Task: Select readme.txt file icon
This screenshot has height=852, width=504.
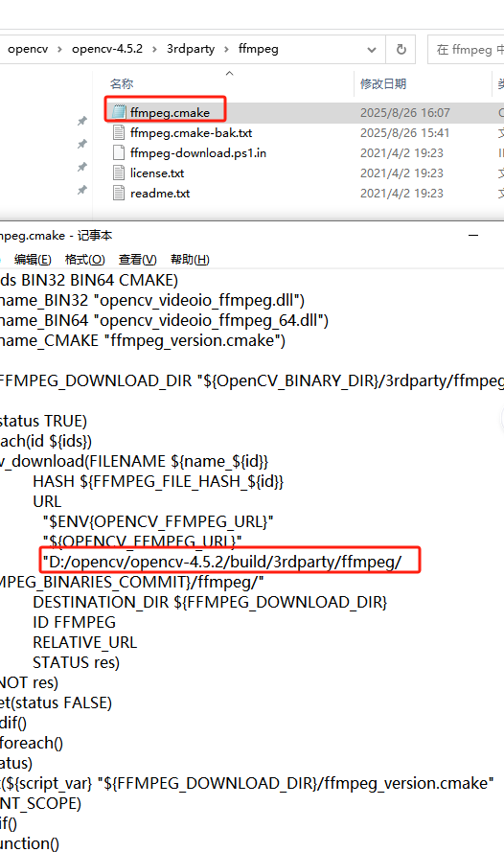Action: coord(119,193)
